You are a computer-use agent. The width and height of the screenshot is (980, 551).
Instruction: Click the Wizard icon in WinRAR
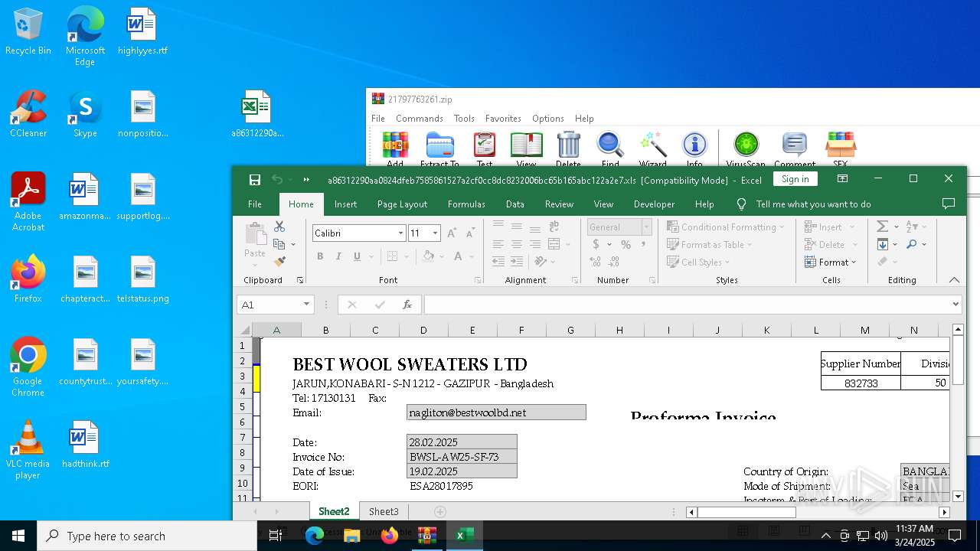tap(653, 149)
